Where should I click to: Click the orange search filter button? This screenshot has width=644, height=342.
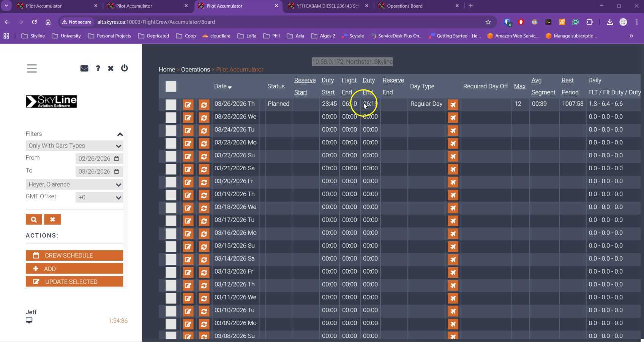click(x=34, y=220)
